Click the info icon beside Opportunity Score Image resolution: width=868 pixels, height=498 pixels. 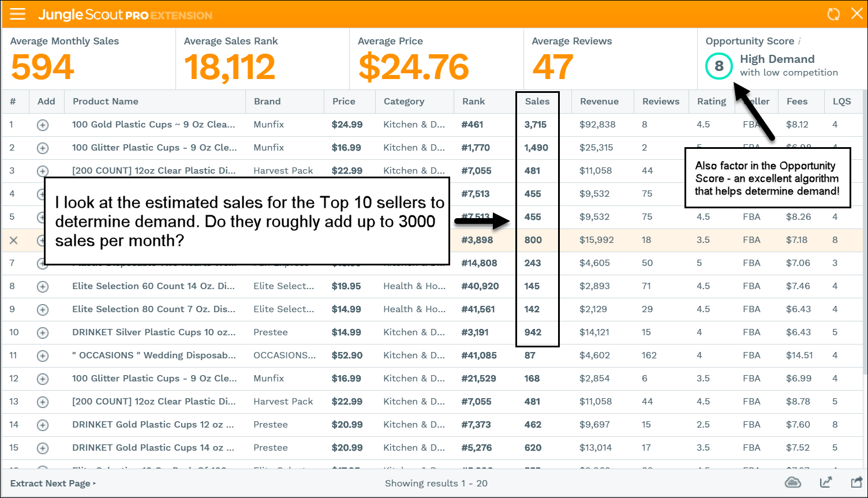799,41
